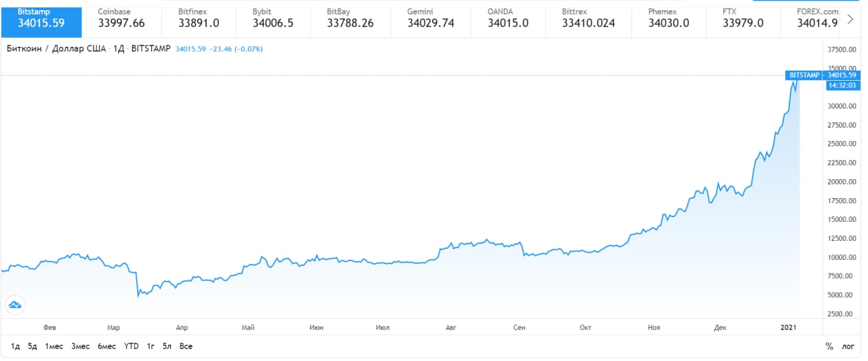Click the chart title Биткоин / Доллар США
The height and width of the screenshot is (361, 868).
[56, 49]
